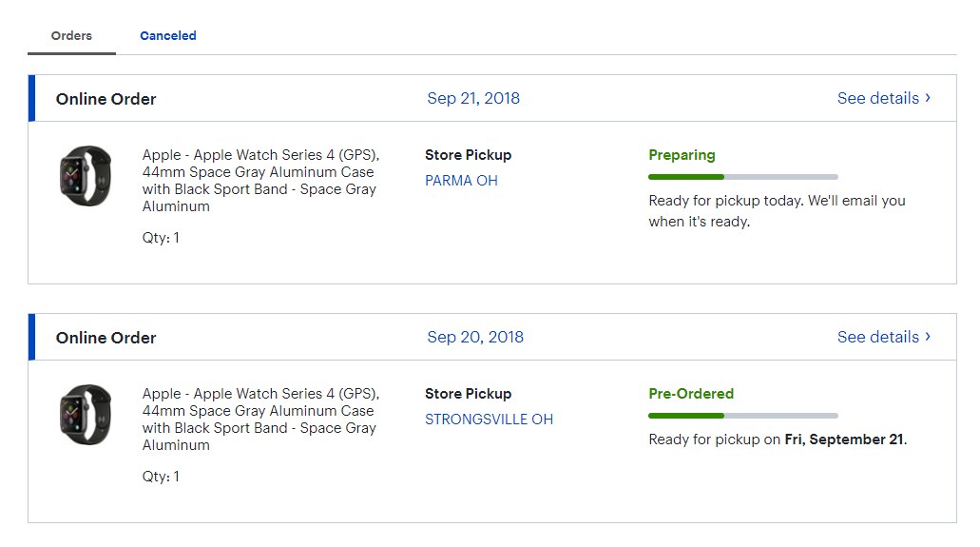The width and height of the screenshot is (980, 547).
Task: Open See details for Sep 21 order
Action: pyautogui.click(x=883, y=98)
